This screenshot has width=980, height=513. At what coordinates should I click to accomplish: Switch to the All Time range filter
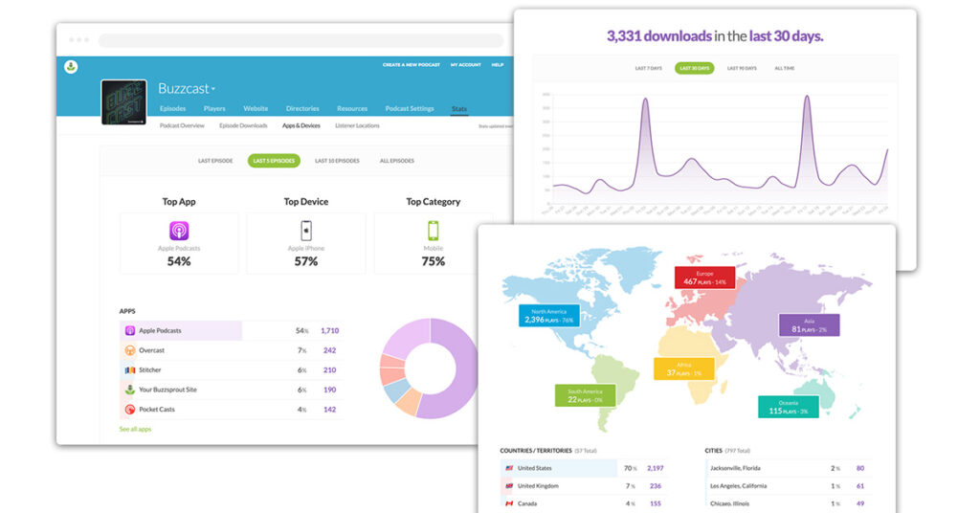(x=784, y=69)
